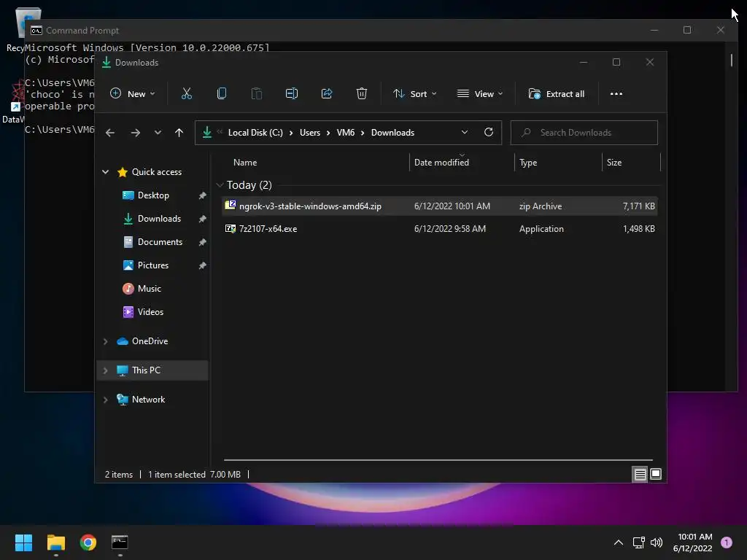Open Pictures in navigation pane

click(153, 265)
